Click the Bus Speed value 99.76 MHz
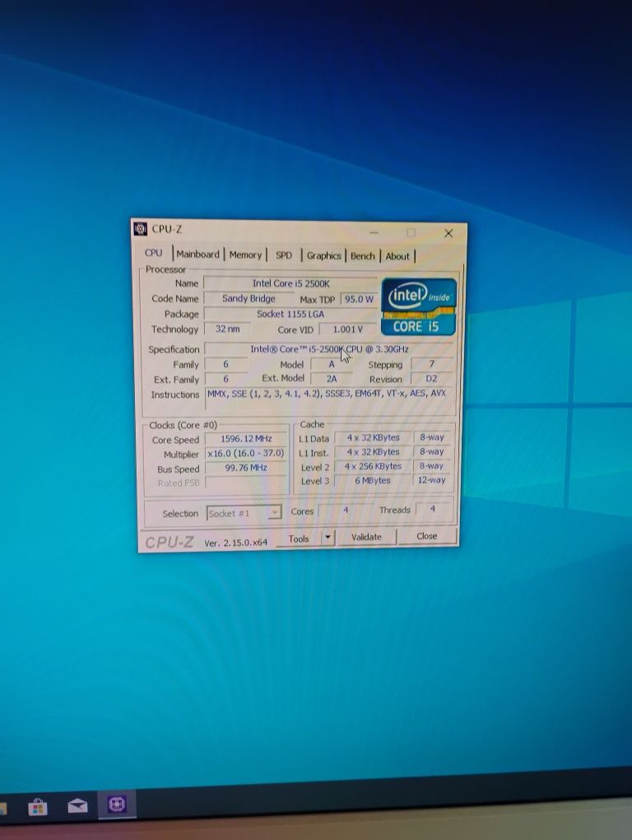This screenshot has height=840, width=632. (246, 468)
